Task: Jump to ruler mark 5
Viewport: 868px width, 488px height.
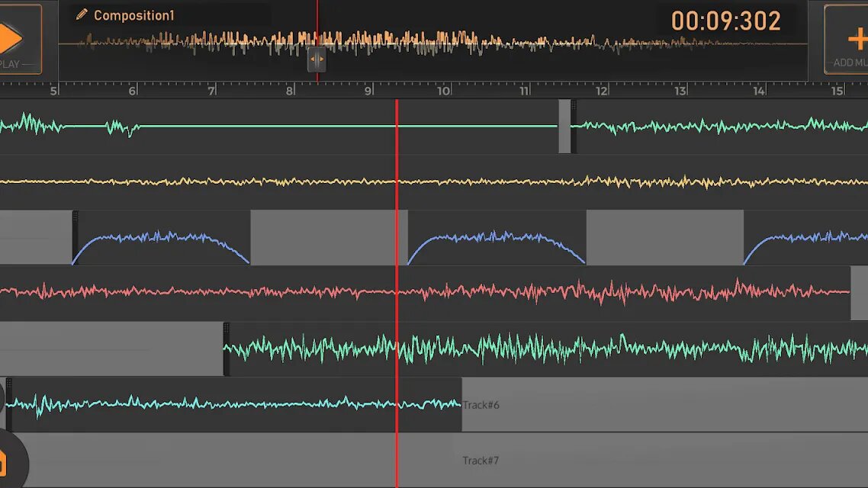Action: (x=53, y=91)
